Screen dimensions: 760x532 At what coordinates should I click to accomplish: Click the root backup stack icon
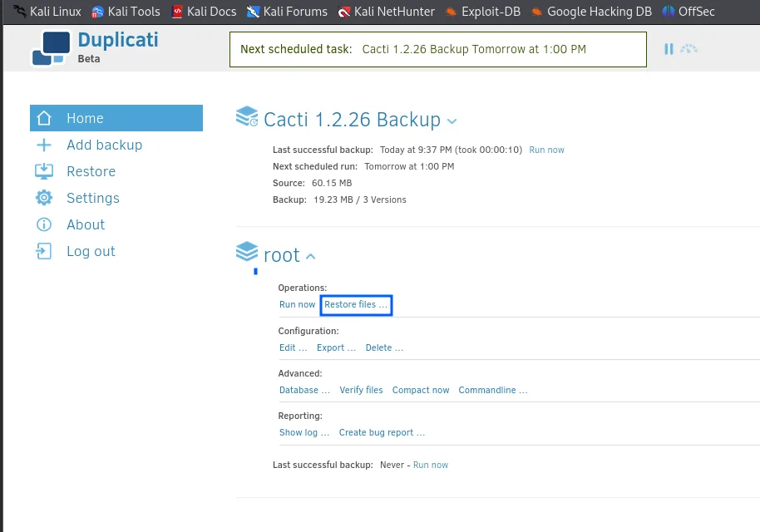(247, 252)
